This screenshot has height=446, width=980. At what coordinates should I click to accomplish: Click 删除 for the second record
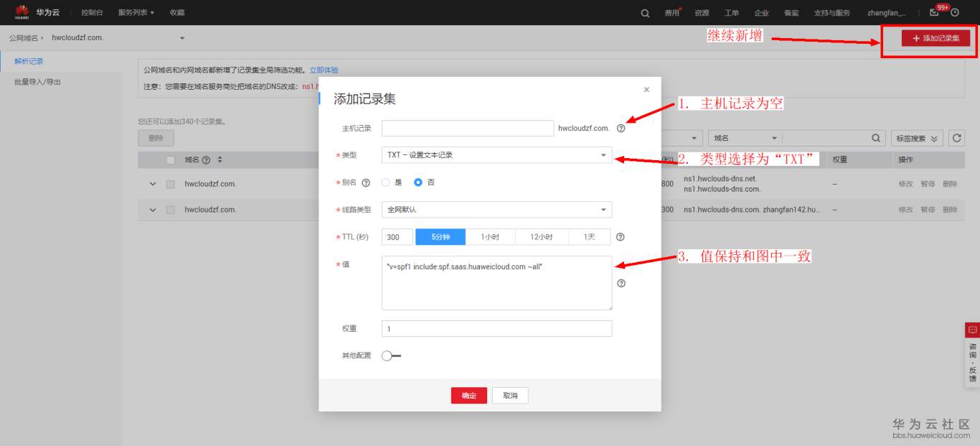[950, 210]
